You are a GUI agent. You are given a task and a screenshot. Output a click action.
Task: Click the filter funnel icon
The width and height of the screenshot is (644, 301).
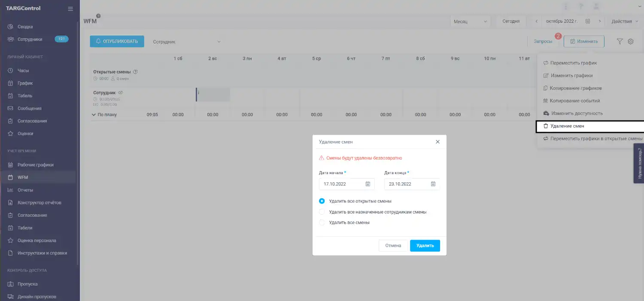[620, 41]
